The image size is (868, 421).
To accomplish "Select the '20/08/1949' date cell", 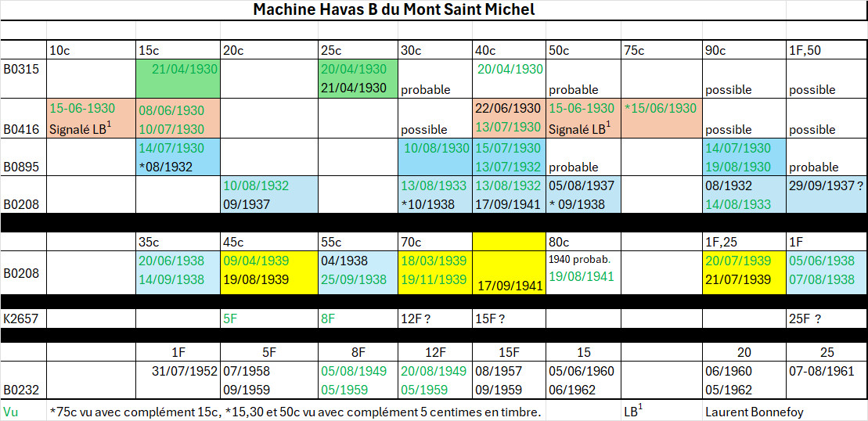I will point(434,371).
